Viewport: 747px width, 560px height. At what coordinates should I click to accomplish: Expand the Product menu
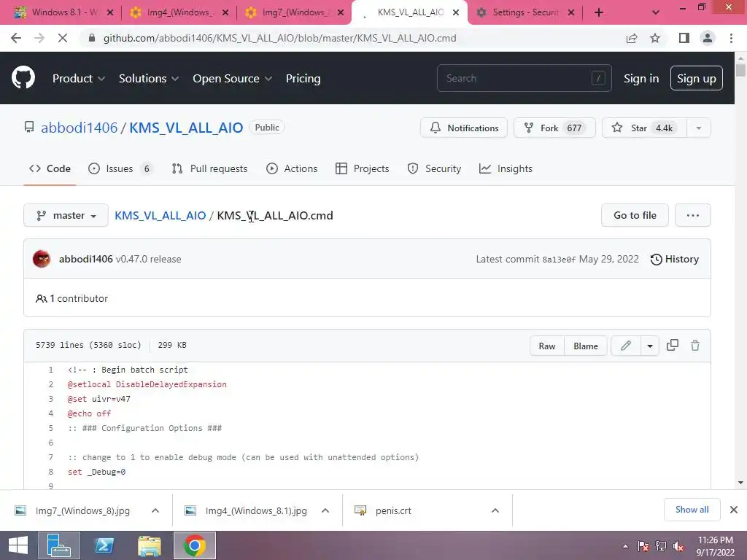(x=79, y=79)
